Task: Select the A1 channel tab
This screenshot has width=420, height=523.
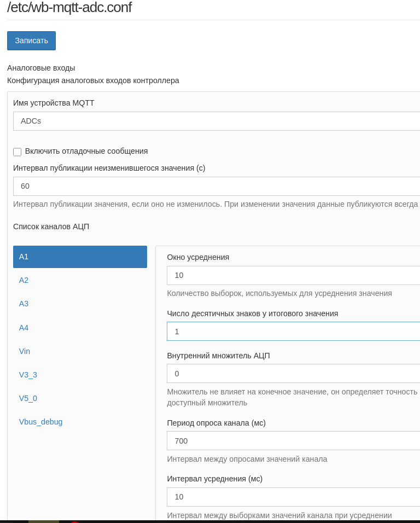Action: [80, 257]
